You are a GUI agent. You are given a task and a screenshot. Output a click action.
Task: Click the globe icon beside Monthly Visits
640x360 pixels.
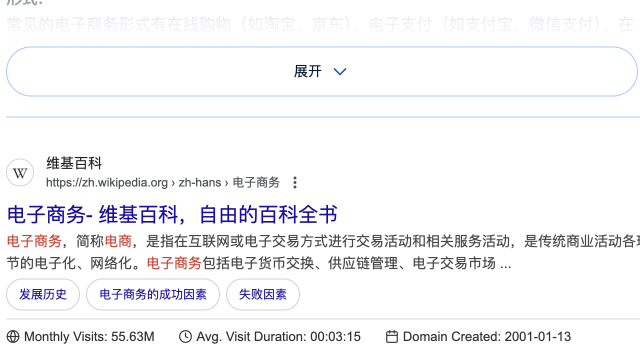pos(13,337)
